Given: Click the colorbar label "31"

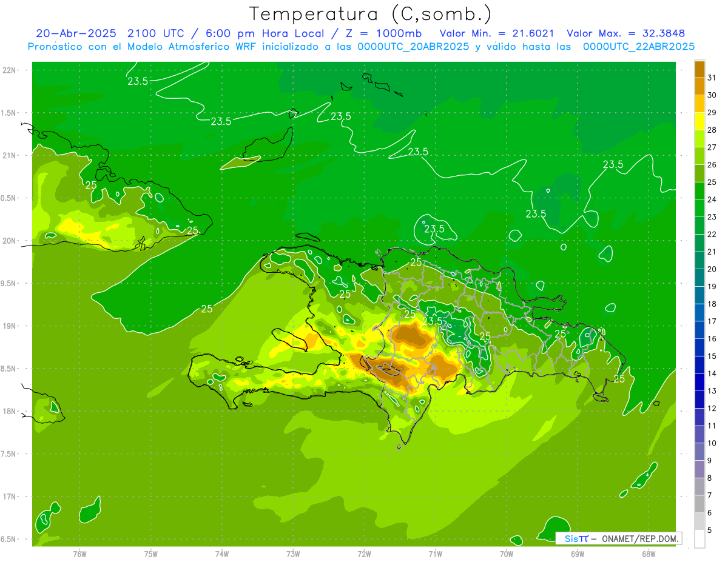Looking at the screenshot, I should coord(712,78).
